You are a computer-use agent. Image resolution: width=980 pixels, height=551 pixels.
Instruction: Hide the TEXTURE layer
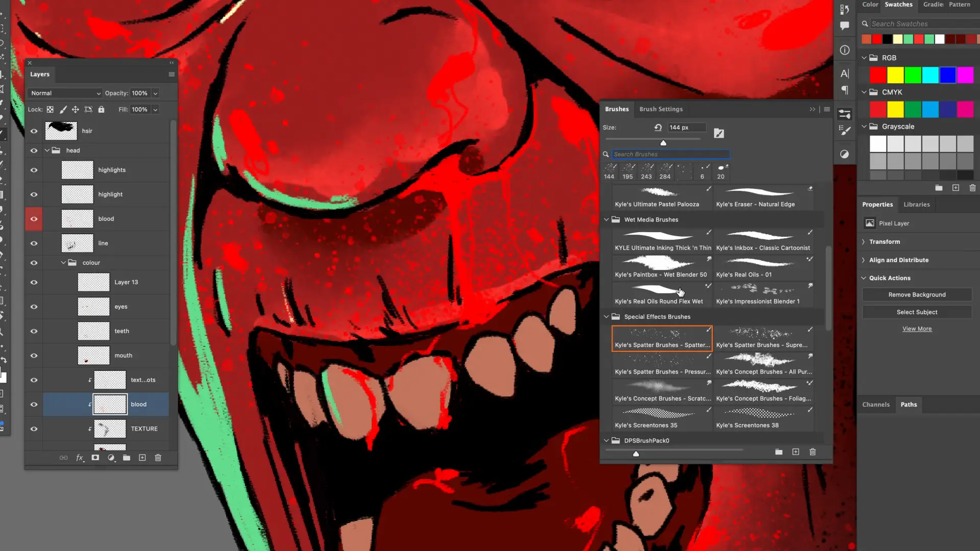34,429
